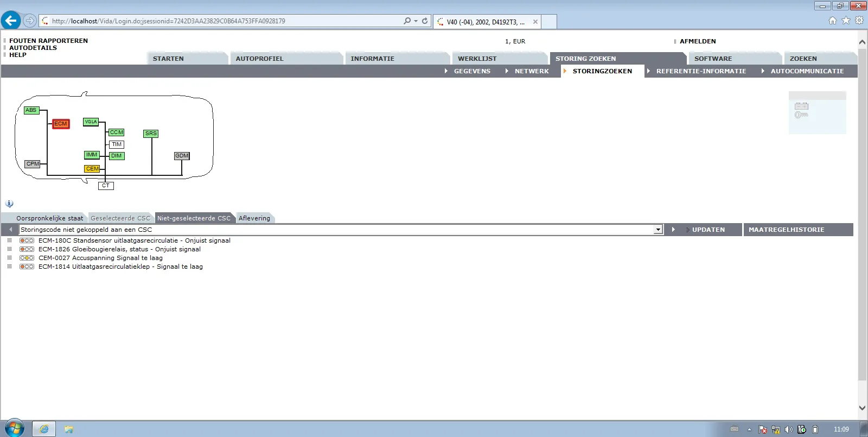Expand the ECM-180C Standsensor row handle
This screenshot has width=868, height=437.
[9, 240]
